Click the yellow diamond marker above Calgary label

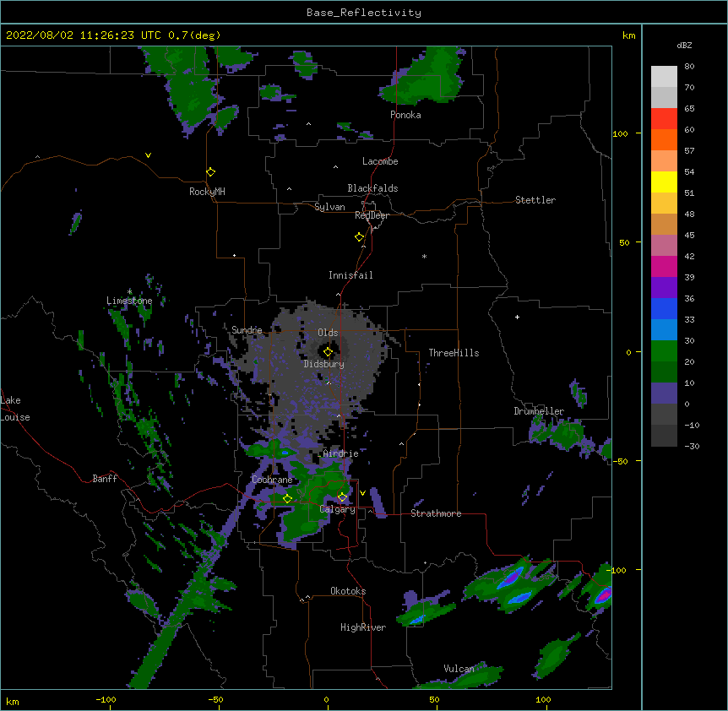coord(342,497)
